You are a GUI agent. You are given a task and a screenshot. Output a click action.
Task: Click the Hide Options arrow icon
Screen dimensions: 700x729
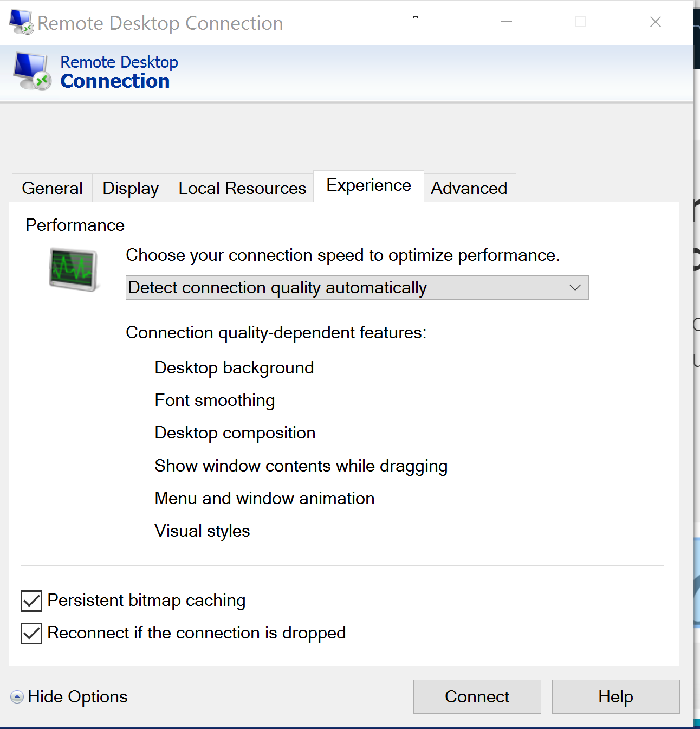click(17, 697)
